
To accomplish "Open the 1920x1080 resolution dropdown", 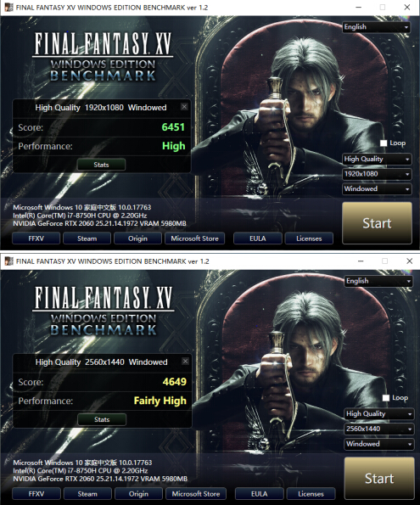I will pos(377,174).
